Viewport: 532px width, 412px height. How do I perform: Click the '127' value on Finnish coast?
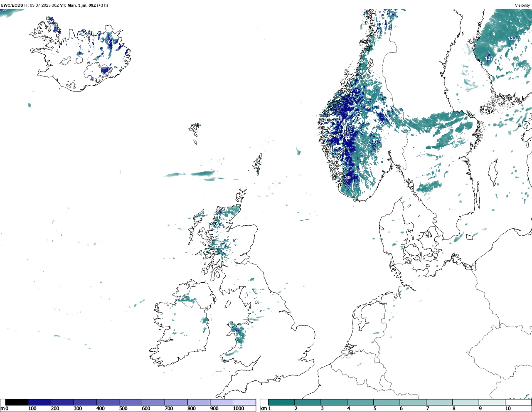pos(489,58)
